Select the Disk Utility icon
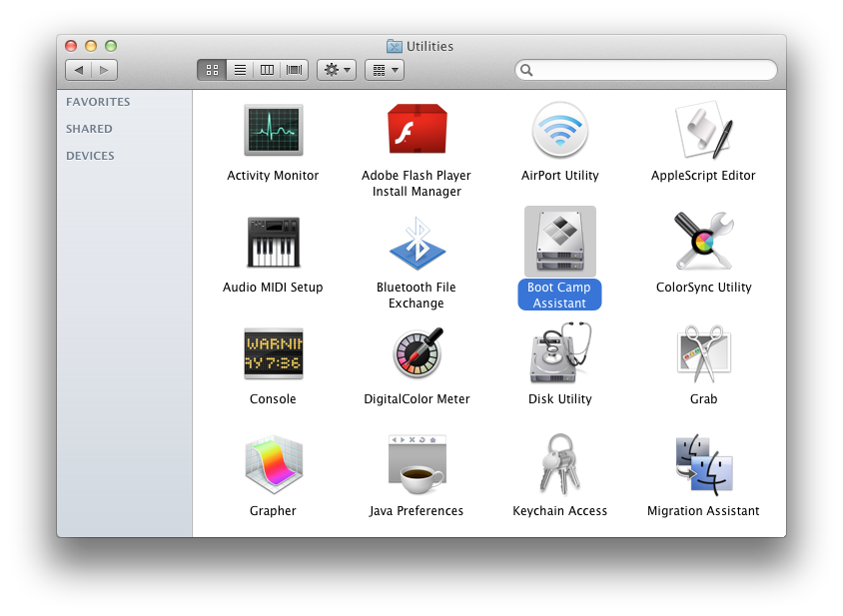 pos(559,354)
